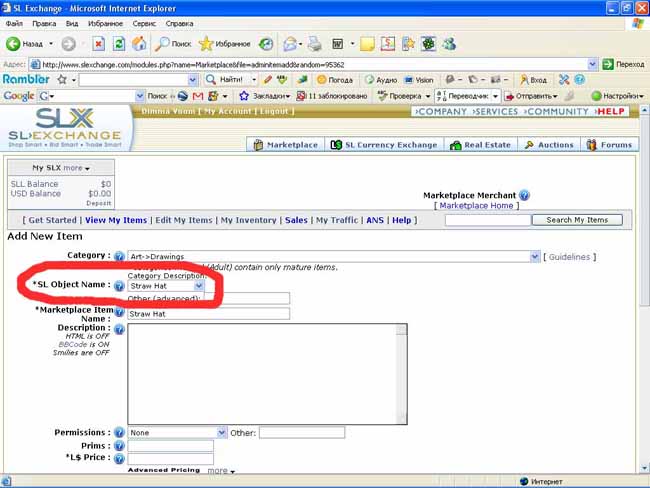Open the Сервис menu
The width and height of the screenshot is (650, 488).
tap(144, 24)
